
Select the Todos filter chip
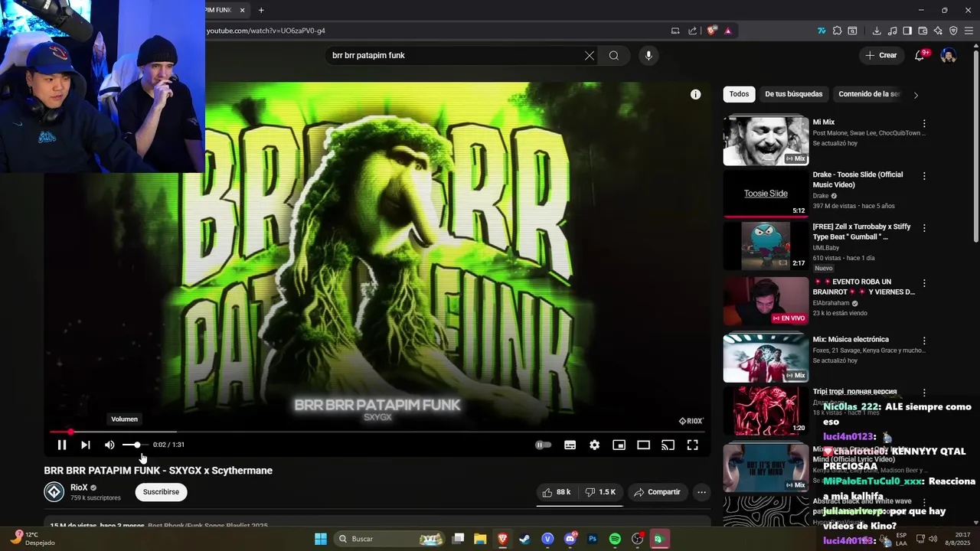coord(739,94)
